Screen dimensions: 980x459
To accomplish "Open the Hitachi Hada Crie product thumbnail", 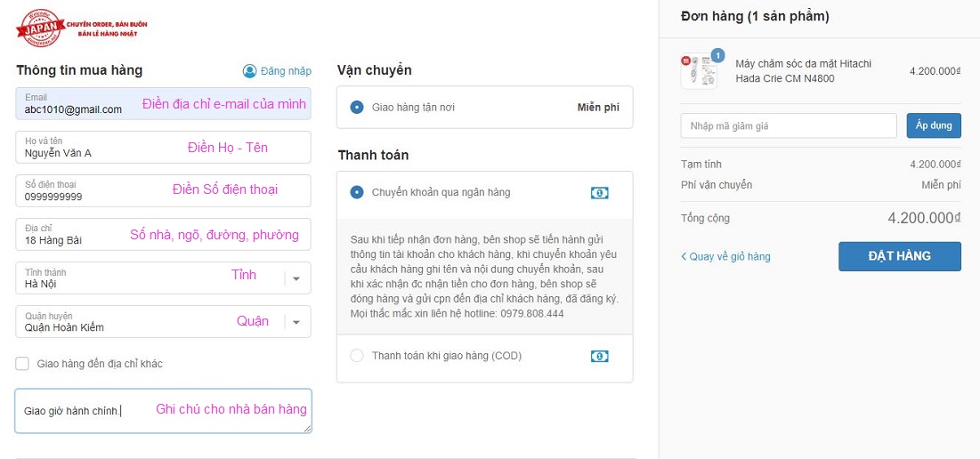I will pos(699,71).
